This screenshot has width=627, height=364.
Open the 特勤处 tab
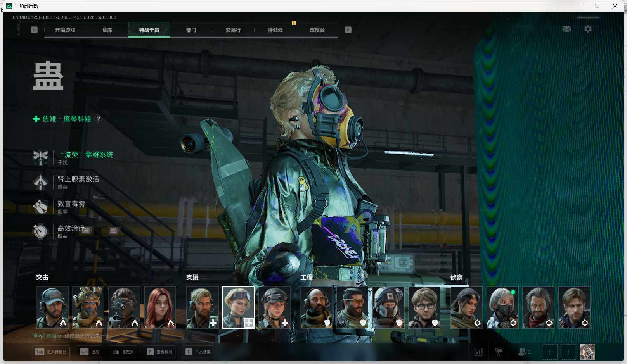(x=275, y=30)
